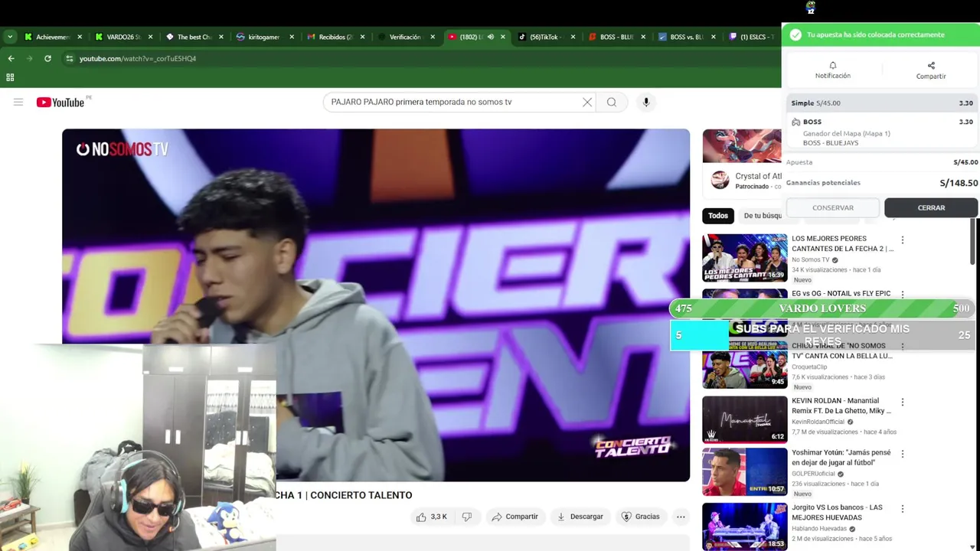The image size is (980, 551).
Task: Click CERRAR in the bet slip
Action: click(x=931, y=207)
